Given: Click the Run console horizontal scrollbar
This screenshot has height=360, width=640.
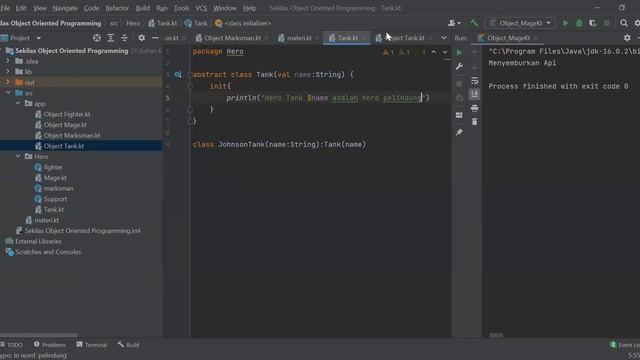Looking at the screenshot, I should click(496, 335).
